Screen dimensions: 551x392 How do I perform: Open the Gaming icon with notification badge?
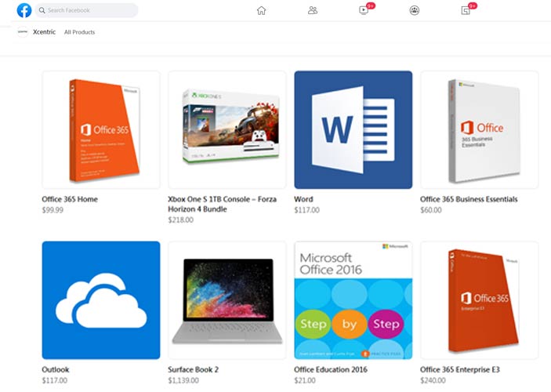tap(466, 10)
